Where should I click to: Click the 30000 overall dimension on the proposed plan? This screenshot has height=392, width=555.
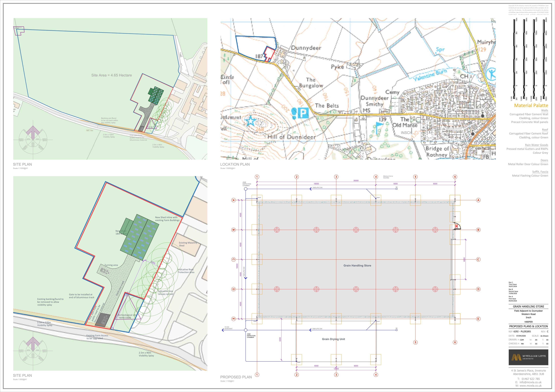pos(356,181)
